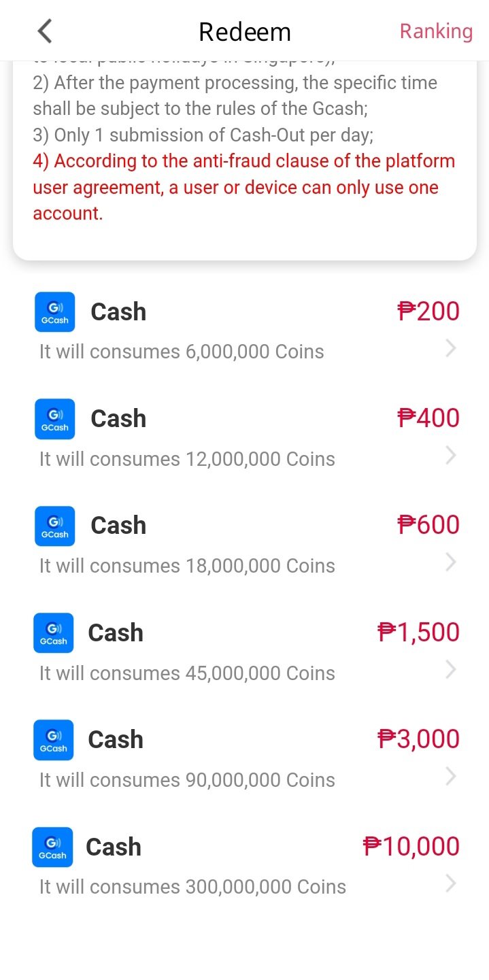Select the ₱10,000 price amount
Viewport: 489px width, 980px height.
pyautogui.click(x=411, y=847)
